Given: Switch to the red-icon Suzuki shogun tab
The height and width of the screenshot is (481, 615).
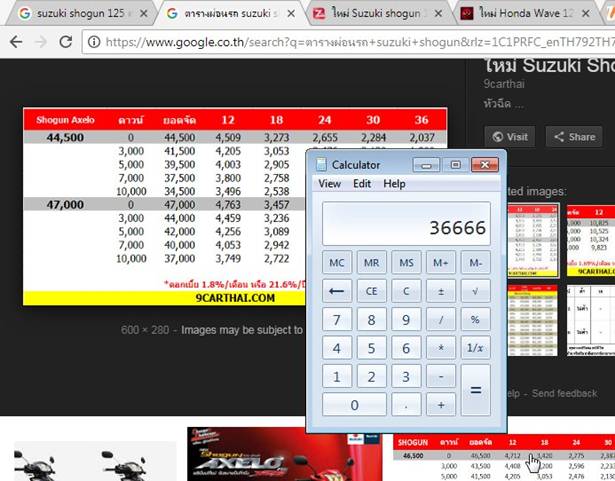Looking at the screenshot, I should coord(377,13).
